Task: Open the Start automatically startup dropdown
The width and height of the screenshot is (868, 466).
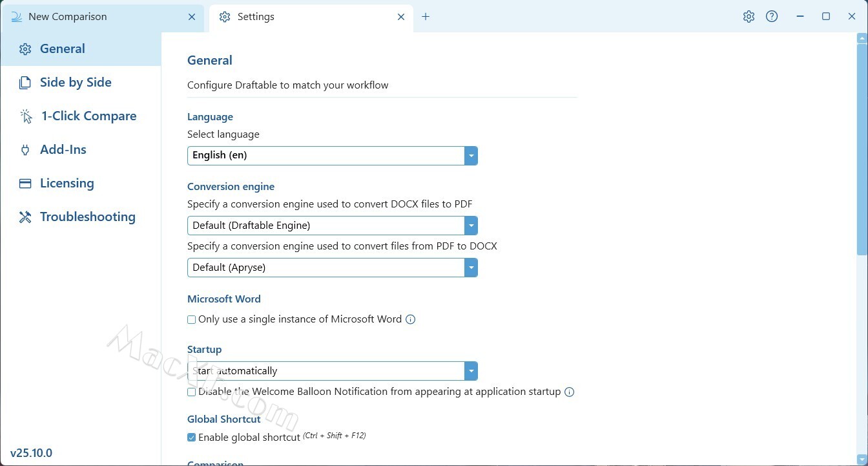Action: click(x=471, y=371)
